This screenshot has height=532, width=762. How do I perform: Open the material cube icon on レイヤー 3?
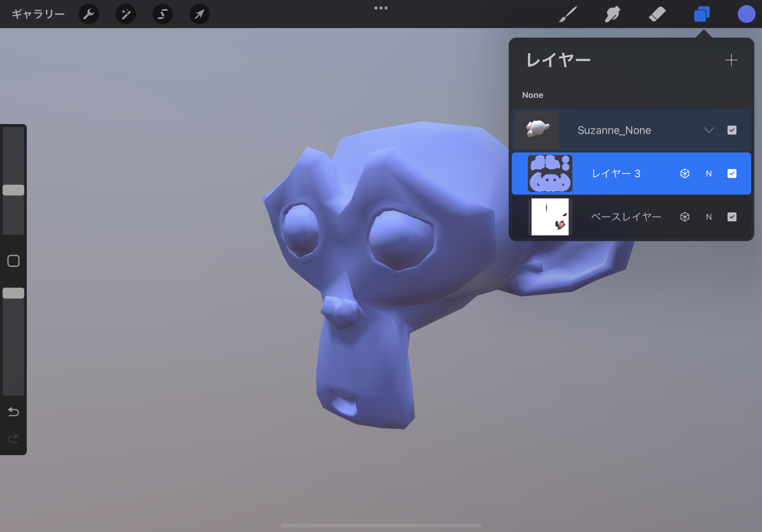(685, 174)
